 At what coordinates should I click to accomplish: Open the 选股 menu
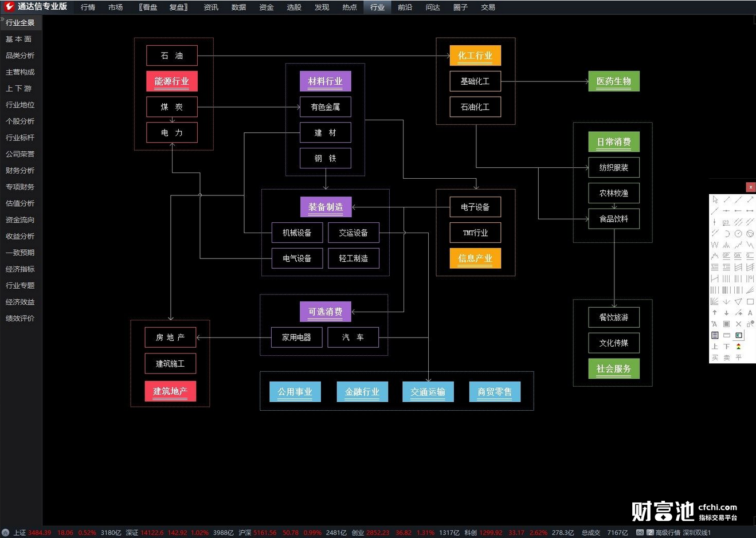[294, 7]
